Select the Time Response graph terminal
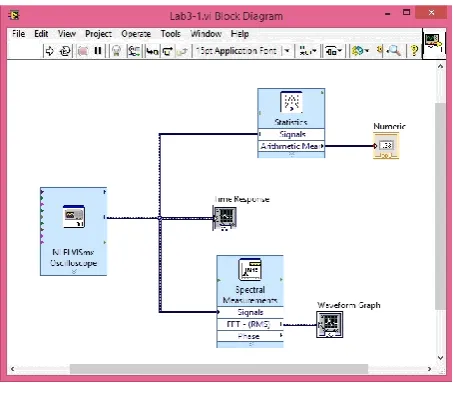 (225, 218)
